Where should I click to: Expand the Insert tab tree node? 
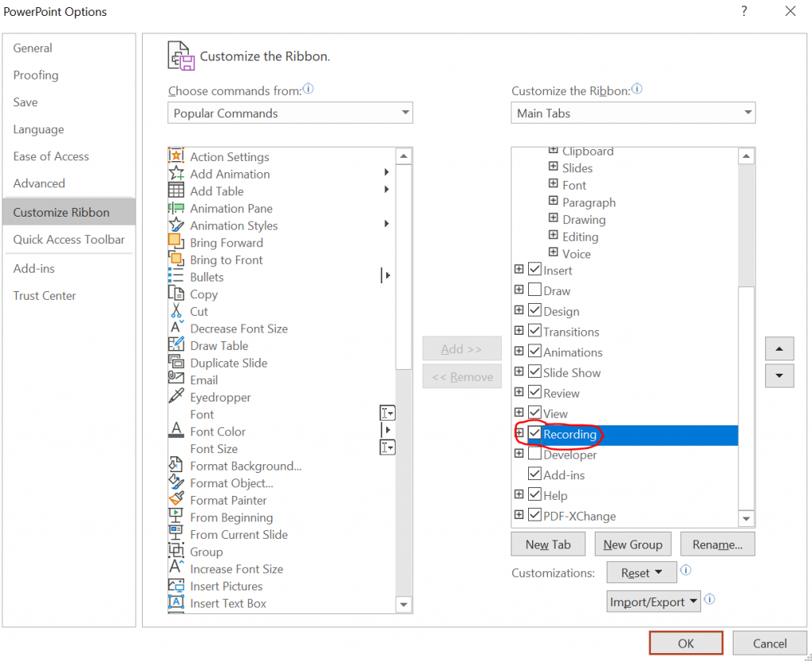tap(519, 270)
